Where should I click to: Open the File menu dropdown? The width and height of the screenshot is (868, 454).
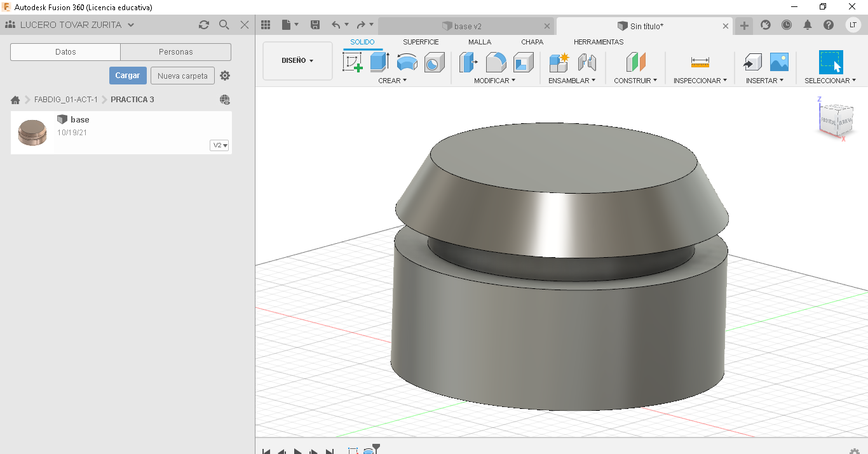pos(290,25)
